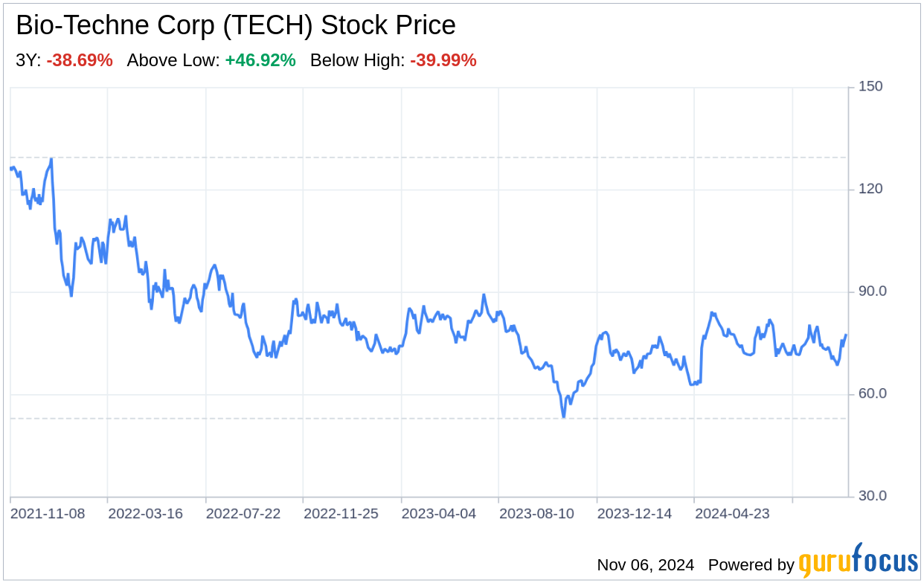
Task: Click the 2021-11-08 date axis label
Action: click(x=48, y=514)
